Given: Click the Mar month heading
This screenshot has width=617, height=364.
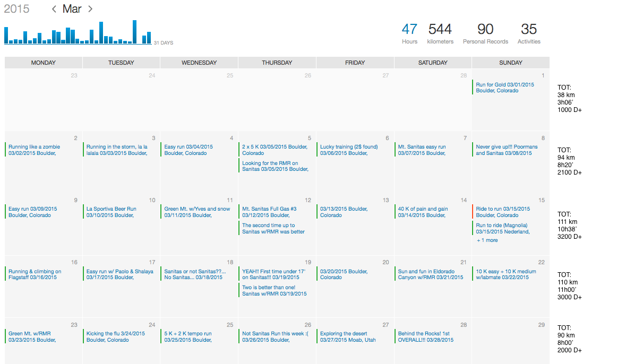Looking at the screenshot, I should pyautogui.click(x=72, y=9).
